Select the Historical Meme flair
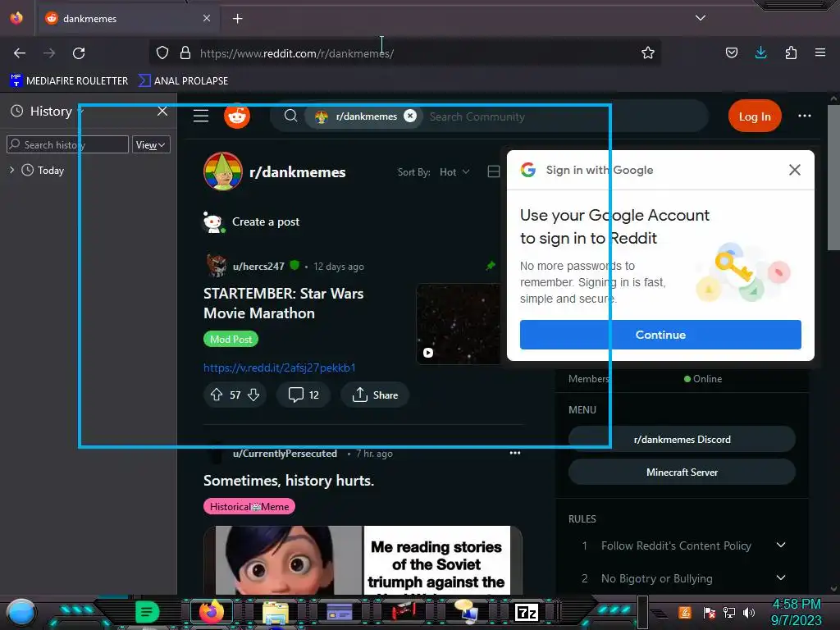The width and height of the screenshot is (840, 630). (x=249, y=506)
